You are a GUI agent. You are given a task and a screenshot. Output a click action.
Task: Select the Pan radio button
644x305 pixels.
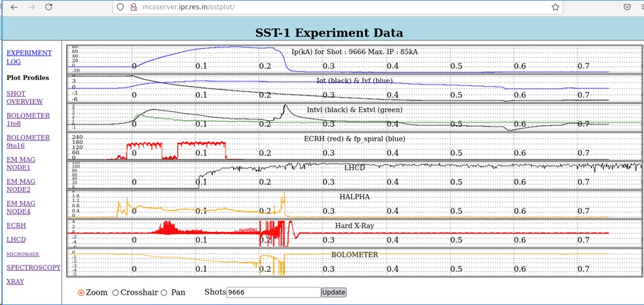[x=164, y=292]
